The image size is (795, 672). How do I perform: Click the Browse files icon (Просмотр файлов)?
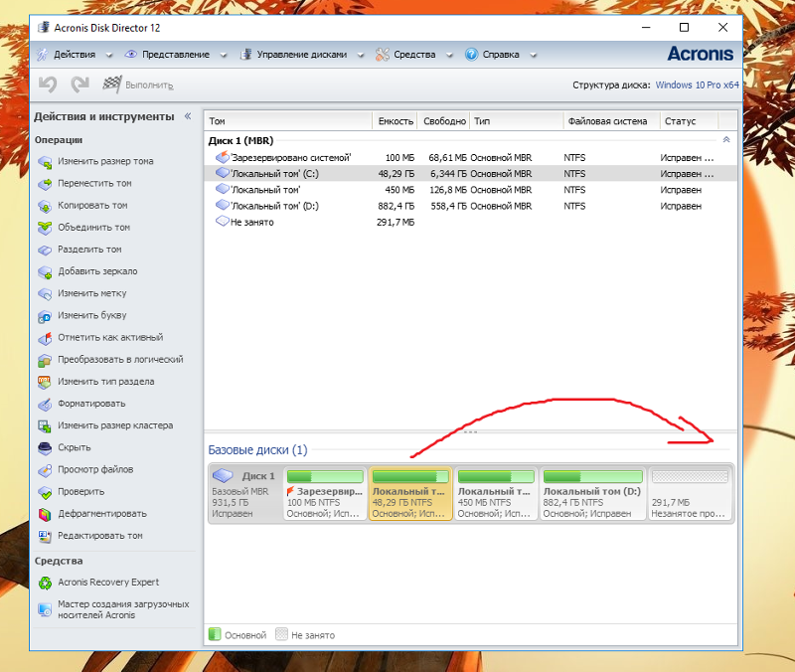click(45, 470)
